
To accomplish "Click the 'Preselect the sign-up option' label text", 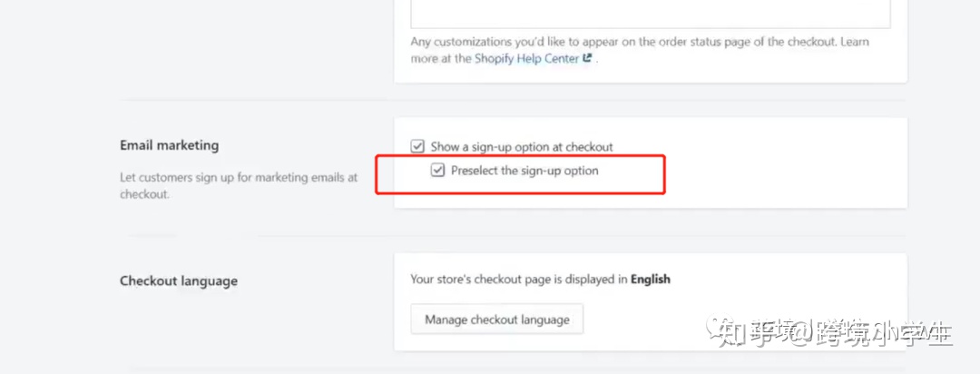I will [524, 170].
